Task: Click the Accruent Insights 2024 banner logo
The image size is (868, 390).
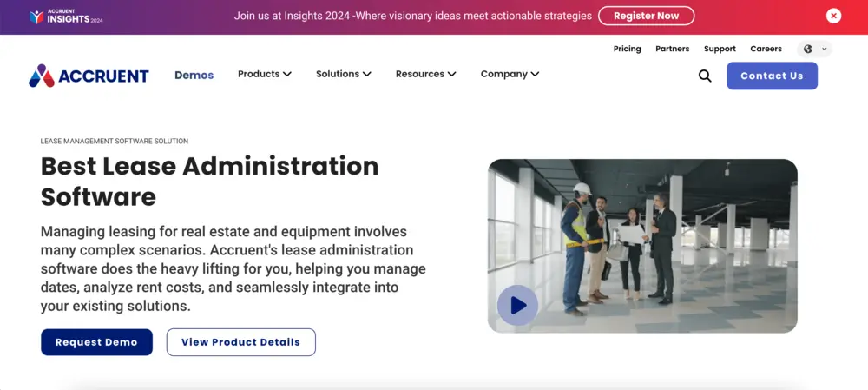Action: tap(66, 17)
